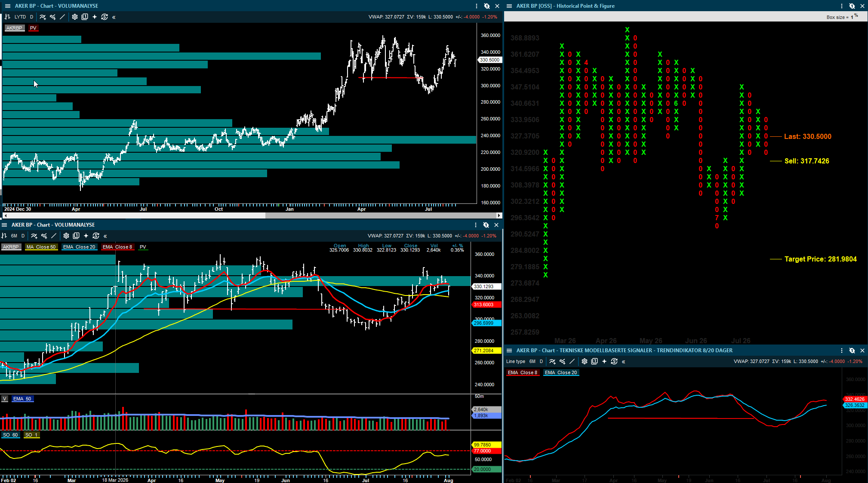The width and height of the screenshot is (868, 483).
Task: Click the layout pages icon in lower VOLUMANALYSE toolbar
Action: coord(76,236)
